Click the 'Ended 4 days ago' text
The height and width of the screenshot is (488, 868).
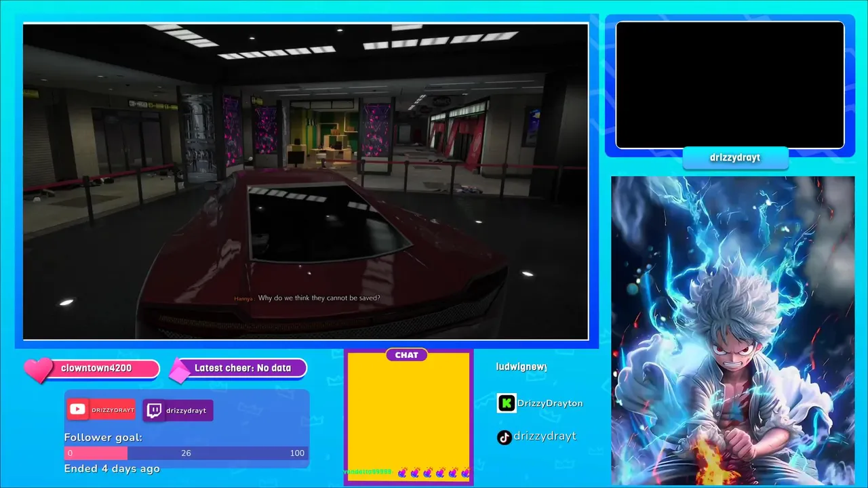(x=112, y=468)
